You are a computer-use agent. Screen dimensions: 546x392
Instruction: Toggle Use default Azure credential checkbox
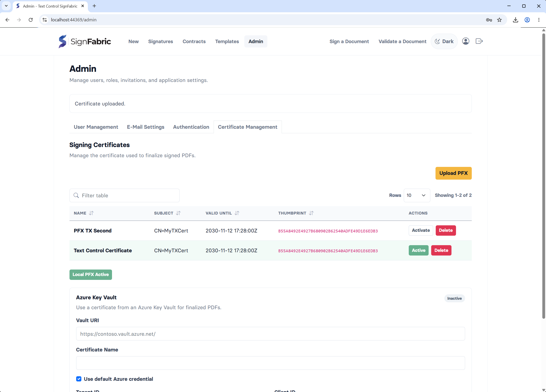(x=79, y=379)
